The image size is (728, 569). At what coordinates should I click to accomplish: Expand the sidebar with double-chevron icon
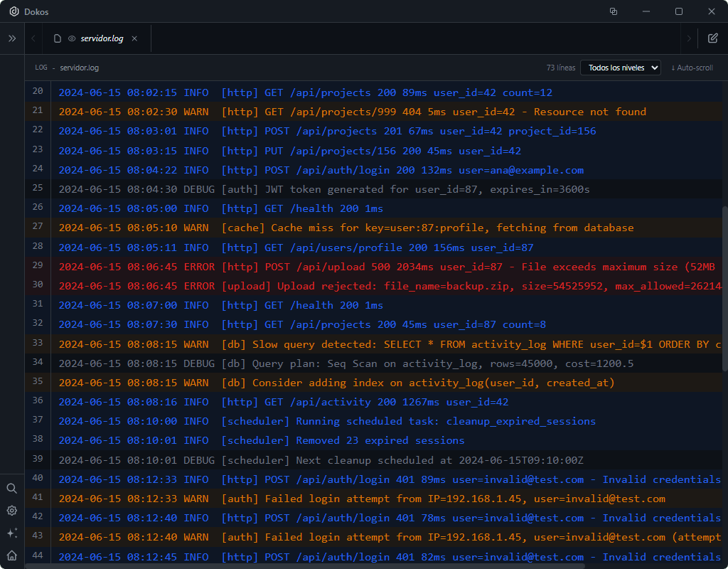12,38
